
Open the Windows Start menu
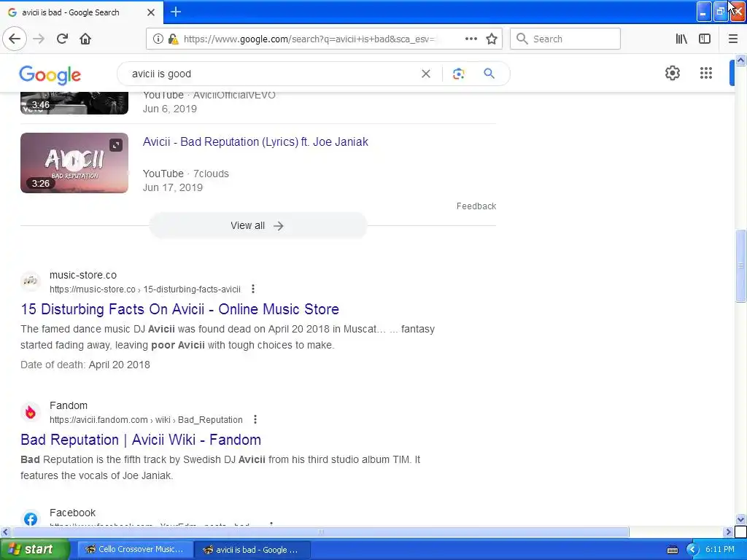click(x=34, y=550)
